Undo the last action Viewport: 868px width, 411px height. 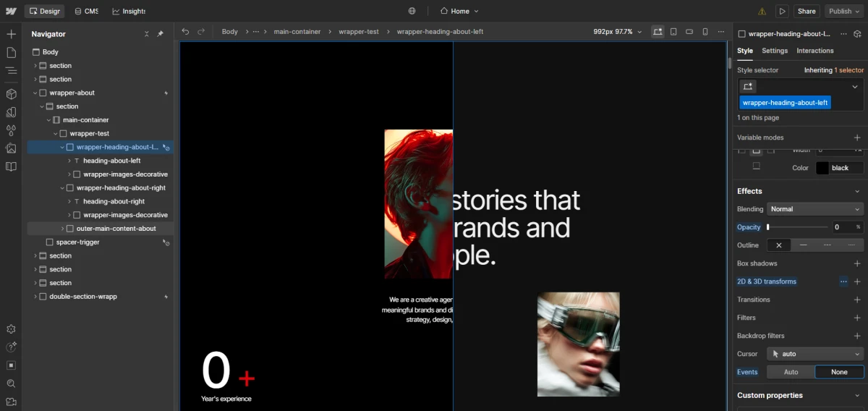[x=185, y=31]
